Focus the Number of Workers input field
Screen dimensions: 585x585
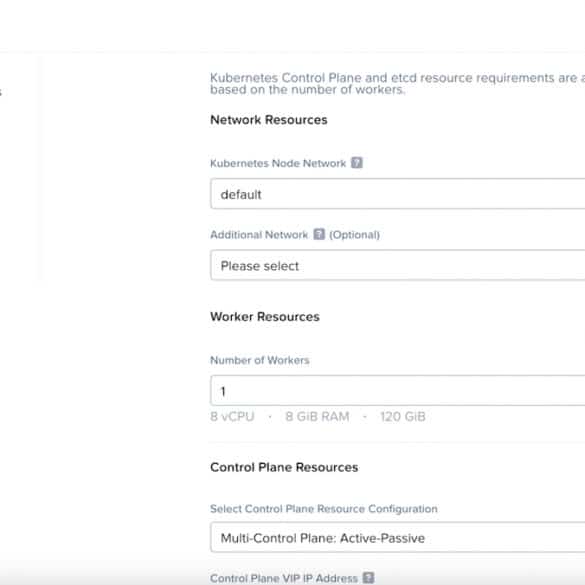click(398, 391)
